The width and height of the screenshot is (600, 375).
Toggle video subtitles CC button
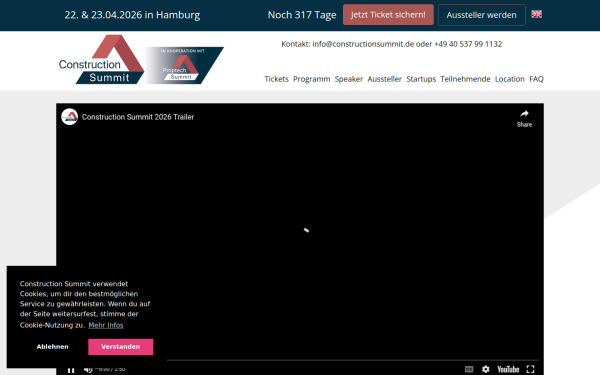coord(469,369)
